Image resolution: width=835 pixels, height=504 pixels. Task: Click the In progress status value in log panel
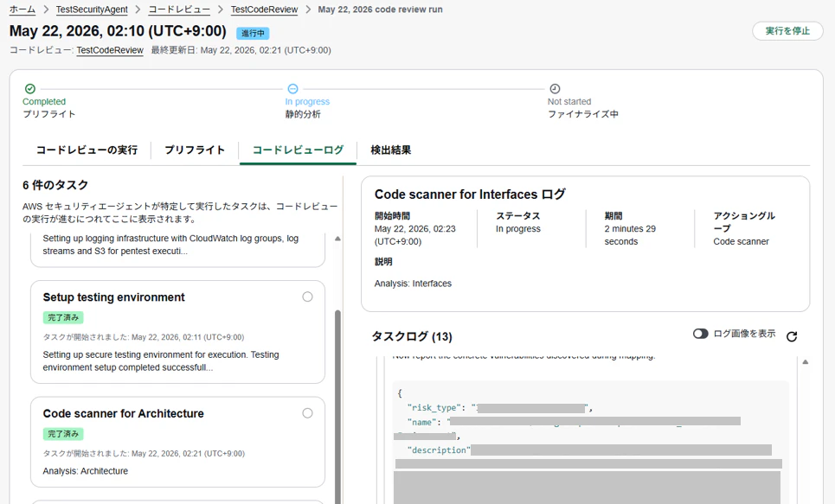(518, 229)
